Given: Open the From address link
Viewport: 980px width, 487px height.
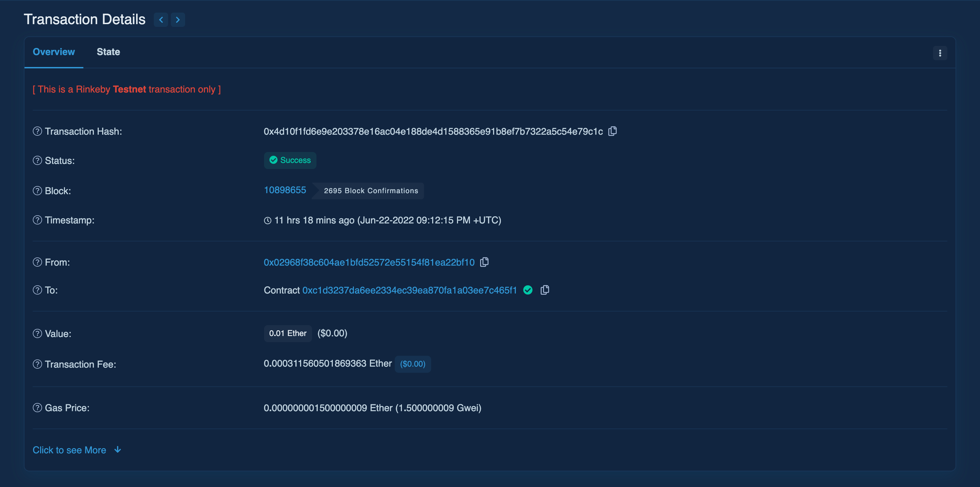Looking at the screenshot, I should pyautogui.click(x=369, y=262).
